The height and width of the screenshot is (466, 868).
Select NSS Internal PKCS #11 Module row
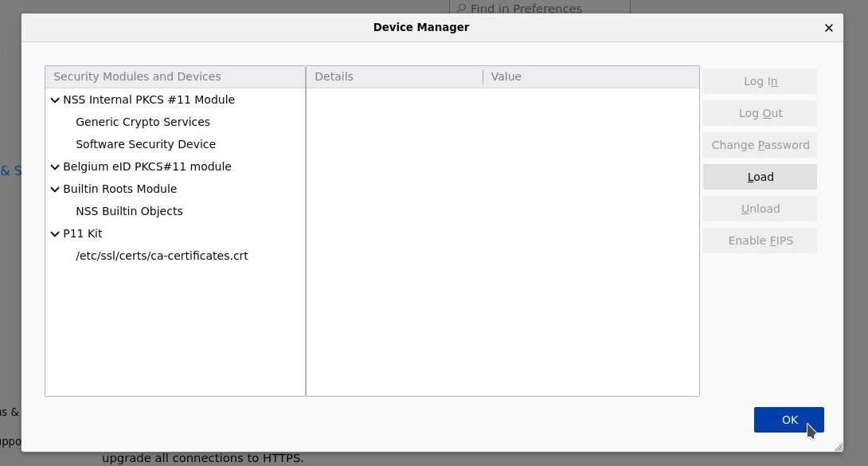pyautogui.click(x=175, y=100)
